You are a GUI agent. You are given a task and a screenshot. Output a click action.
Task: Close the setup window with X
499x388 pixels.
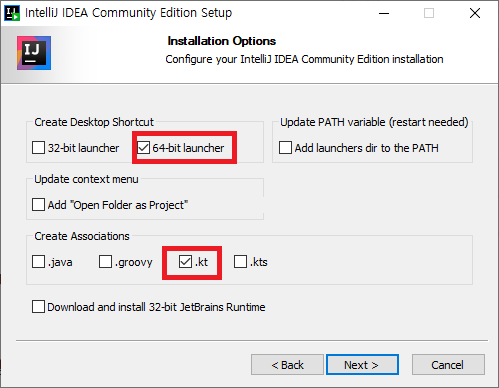point(475,13)
